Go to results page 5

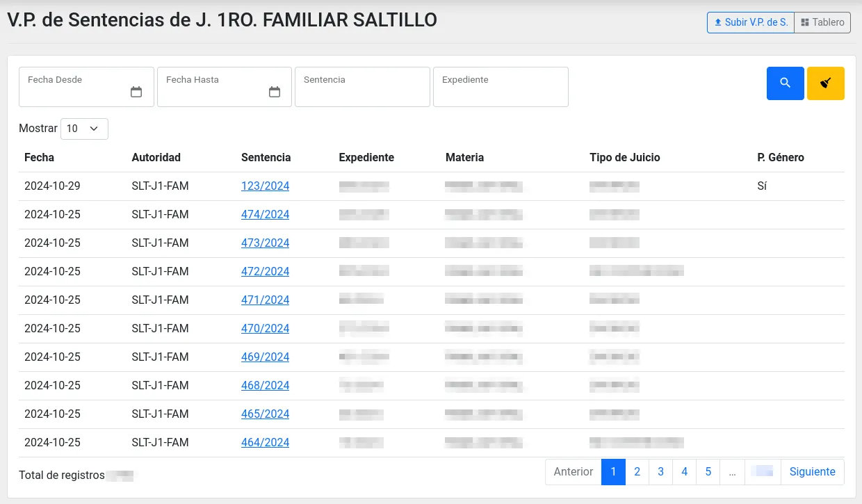[x=708, y=471]
